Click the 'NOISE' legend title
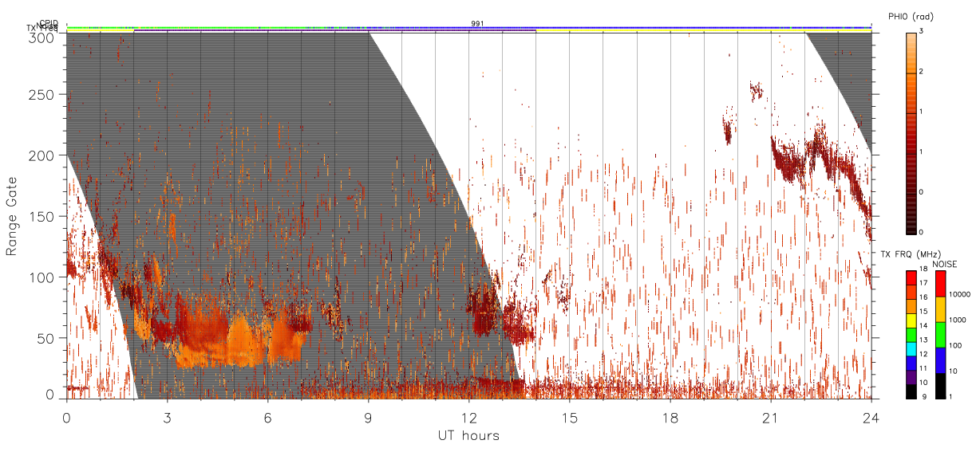Viewport: 980px width, 452px height. coord(944,264)
